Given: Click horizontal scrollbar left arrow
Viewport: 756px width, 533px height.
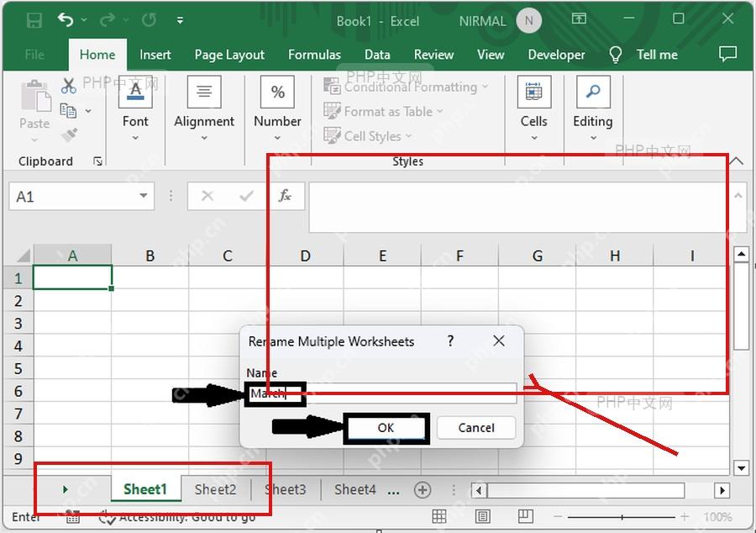Looking at the screenshot, I should (478, 491).
